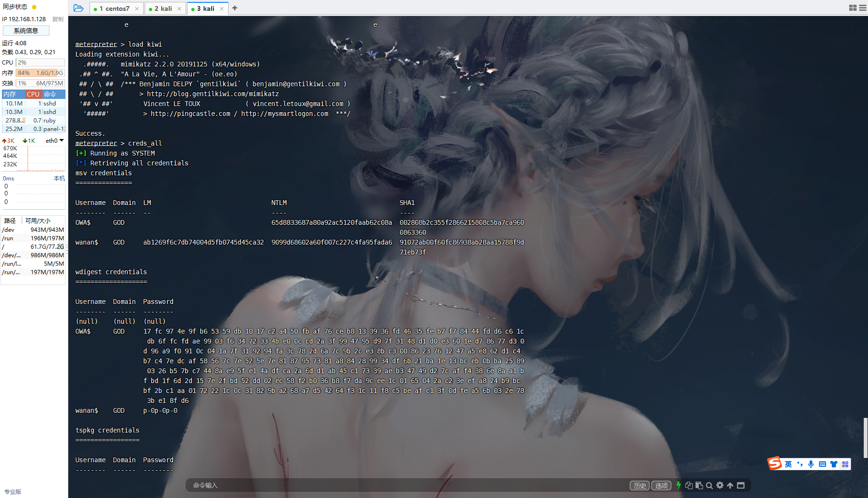Click the green lightning quick command icon

[x=679, y=485]
